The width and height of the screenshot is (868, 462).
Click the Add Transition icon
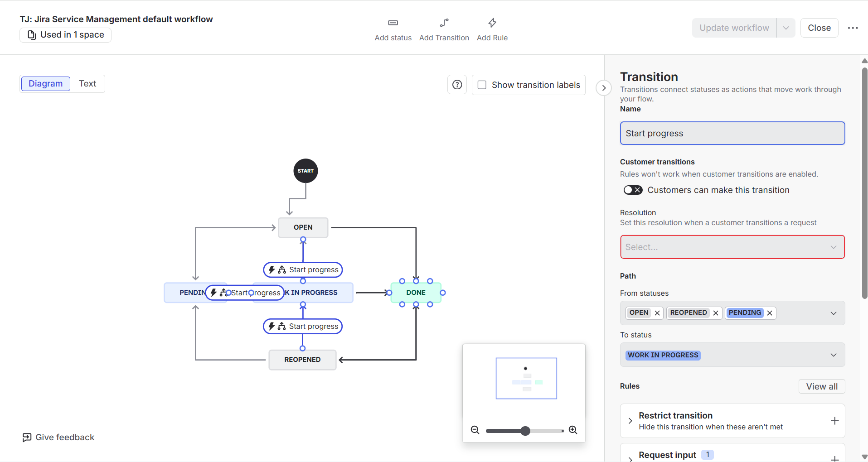coord(444,23)
